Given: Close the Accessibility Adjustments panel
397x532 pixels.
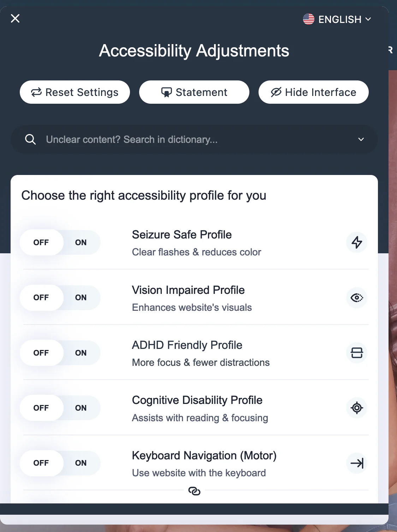Looking at the screenshot, I should 15,18.
